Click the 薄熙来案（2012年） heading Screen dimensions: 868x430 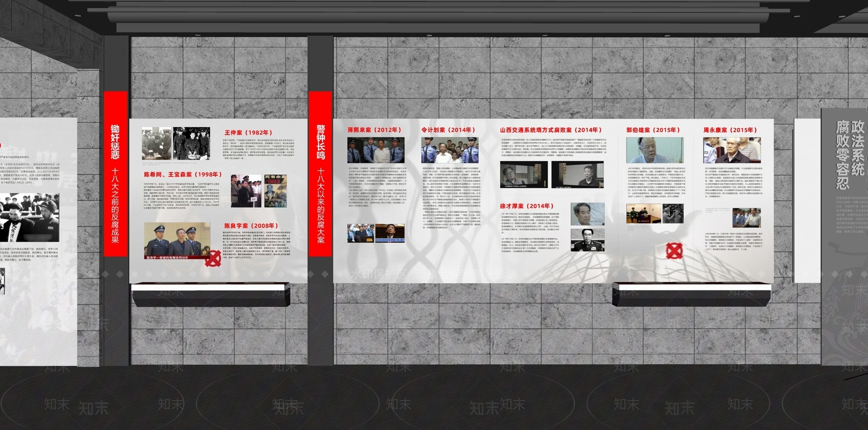375,130
